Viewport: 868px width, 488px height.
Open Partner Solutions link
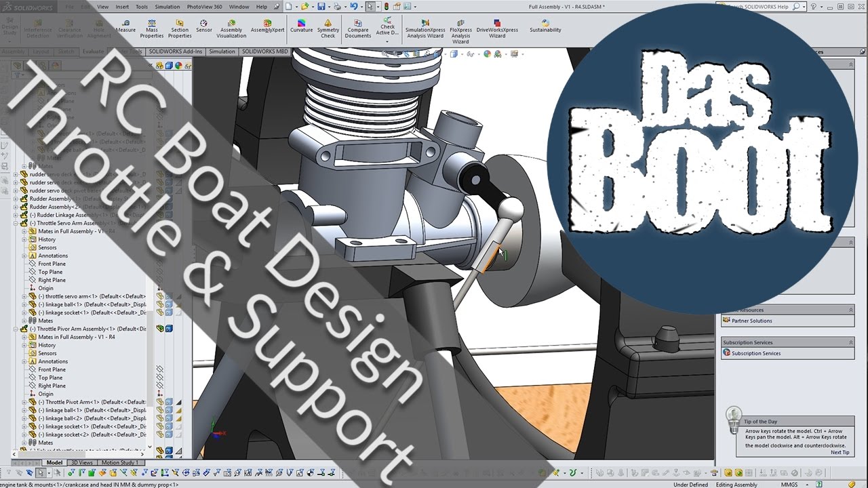pos(751,321)
